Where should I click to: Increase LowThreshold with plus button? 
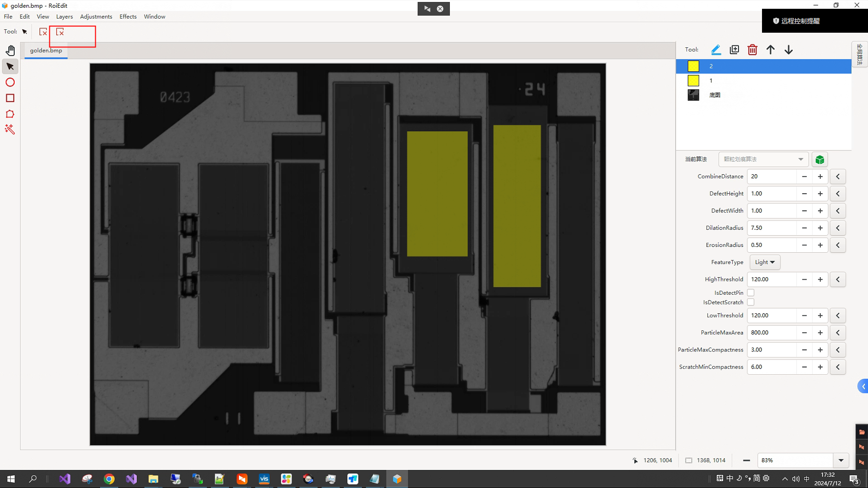820,316
